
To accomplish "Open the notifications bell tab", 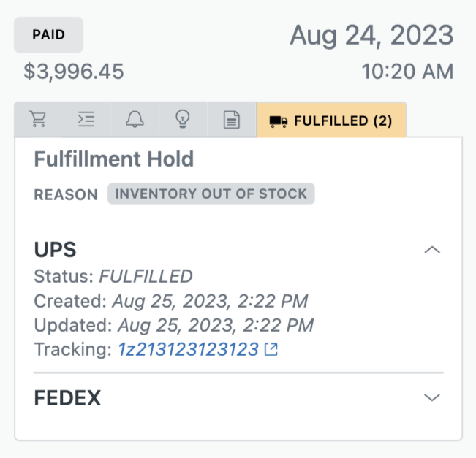I will pos(135,120).
